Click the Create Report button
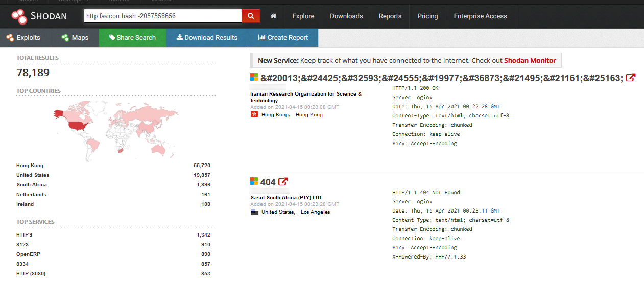Image resolution: width=644 pixels, height=282 pixels. pos(283,38)
